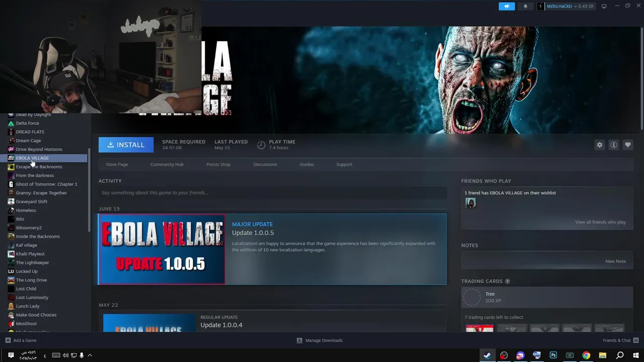Open the Update 1.0.0.4 headline
This screenshot has height=362, width=644.
221,325
